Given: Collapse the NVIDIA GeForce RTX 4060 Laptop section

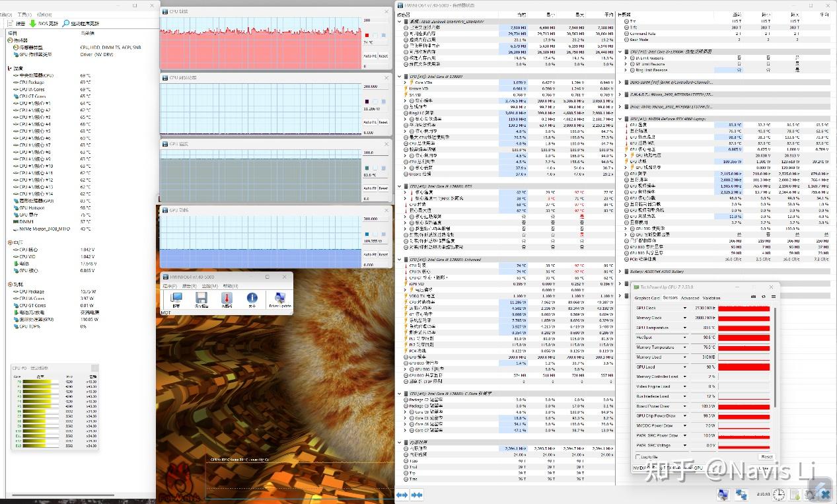Looking at the screenshot, I should point(620,119).
